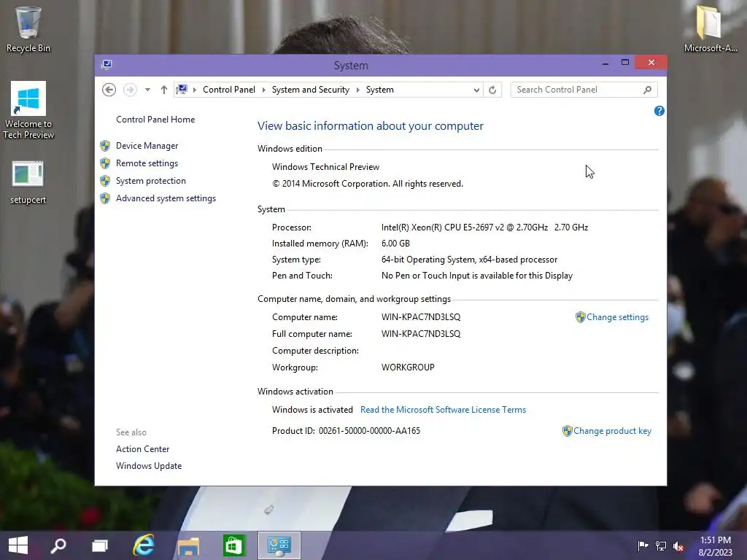Read the Microsoft Software License Terms
Viewport: 747px width, 560px height.
click(443, 410)
